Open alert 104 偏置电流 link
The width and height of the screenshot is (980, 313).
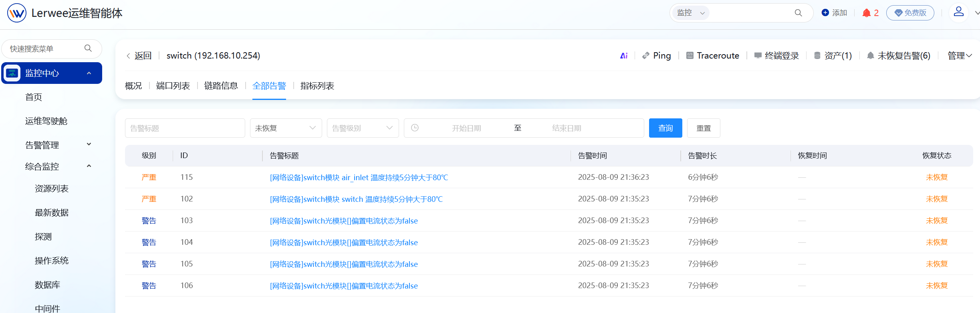click(x=344, y=242)
